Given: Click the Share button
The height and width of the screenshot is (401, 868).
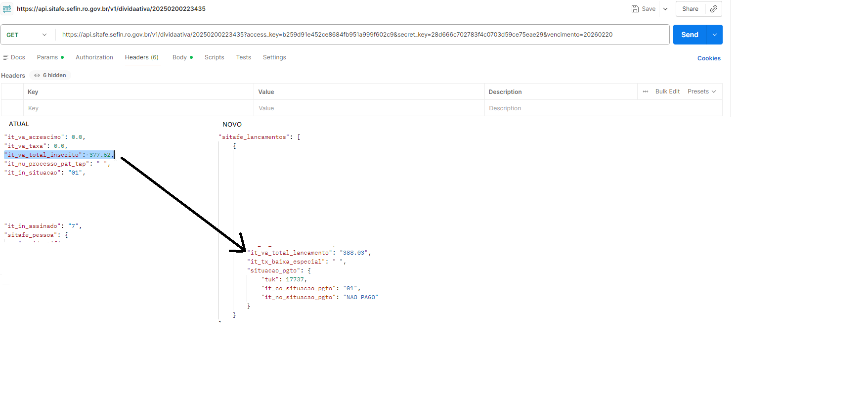Looking at the screenshot, I should [690, 9].
